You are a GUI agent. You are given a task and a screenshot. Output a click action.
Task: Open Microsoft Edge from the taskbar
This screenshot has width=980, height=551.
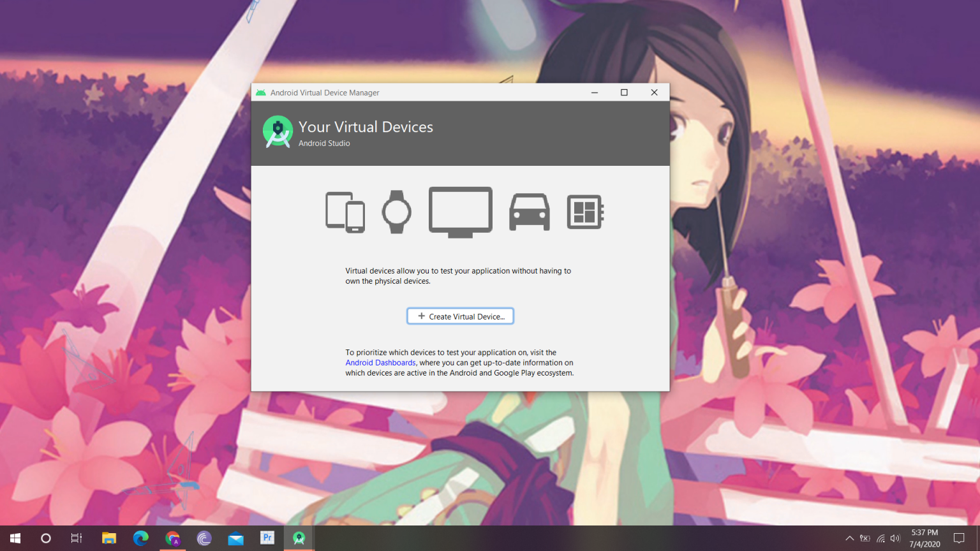tap(140, 538)
